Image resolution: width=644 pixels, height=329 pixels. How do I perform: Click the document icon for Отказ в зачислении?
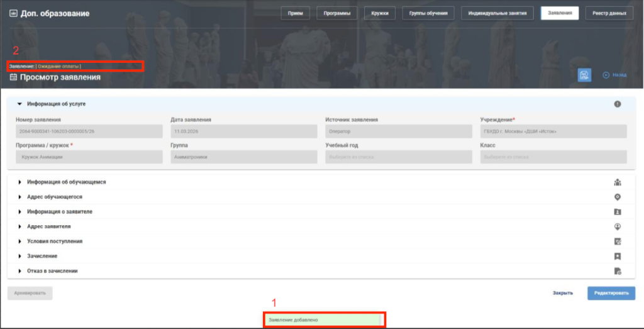618,271
